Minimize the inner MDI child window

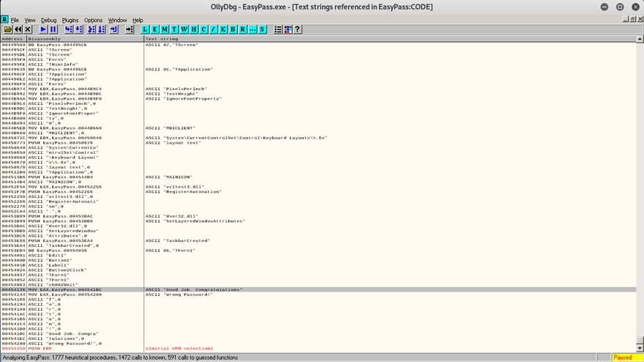(626, 19)
